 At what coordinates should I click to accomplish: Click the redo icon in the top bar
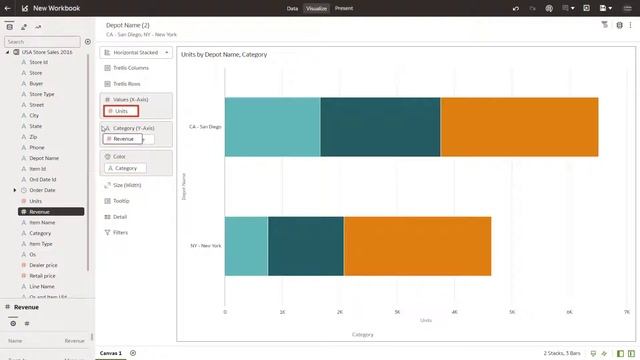(x=532, y=8)
